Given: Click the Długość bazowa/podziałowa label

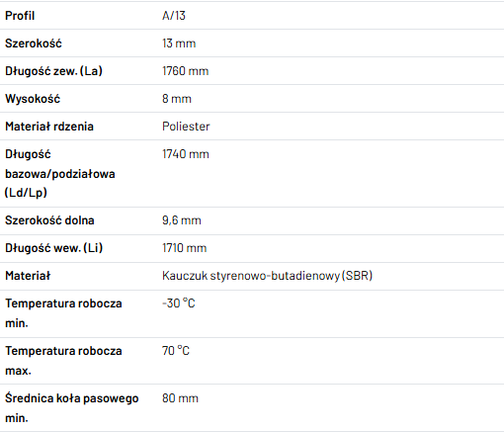Looking at the screenshot, I should pyautogui.click(x=60, y=173).
